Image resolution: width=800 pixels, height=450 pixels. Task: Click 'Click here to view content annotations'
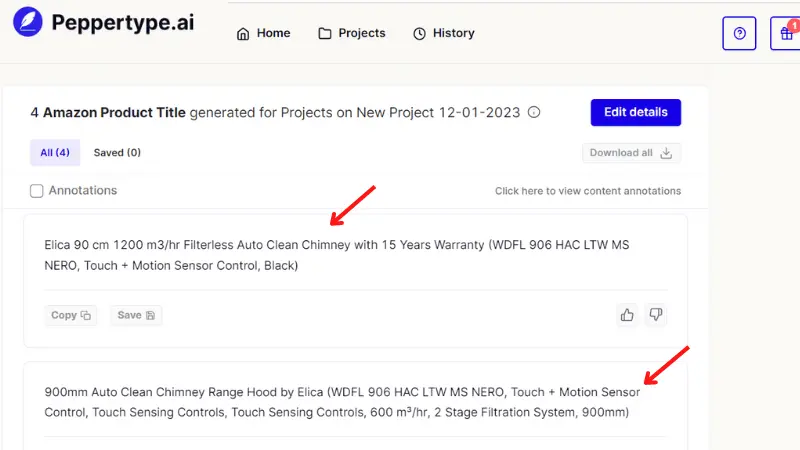(588, 191)
